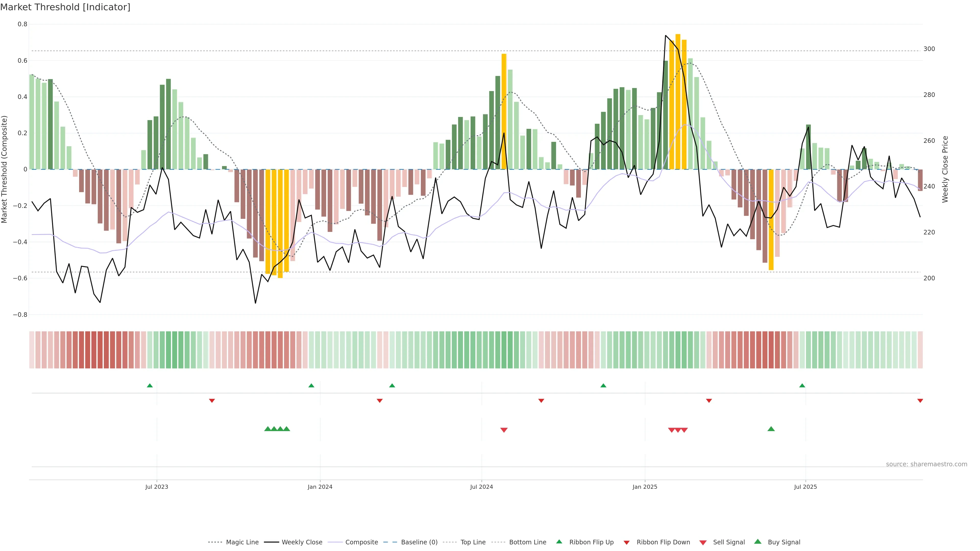980x551 pixels.
Task: Hide the Composite series via legend
Action: click(x=361, y=542)
